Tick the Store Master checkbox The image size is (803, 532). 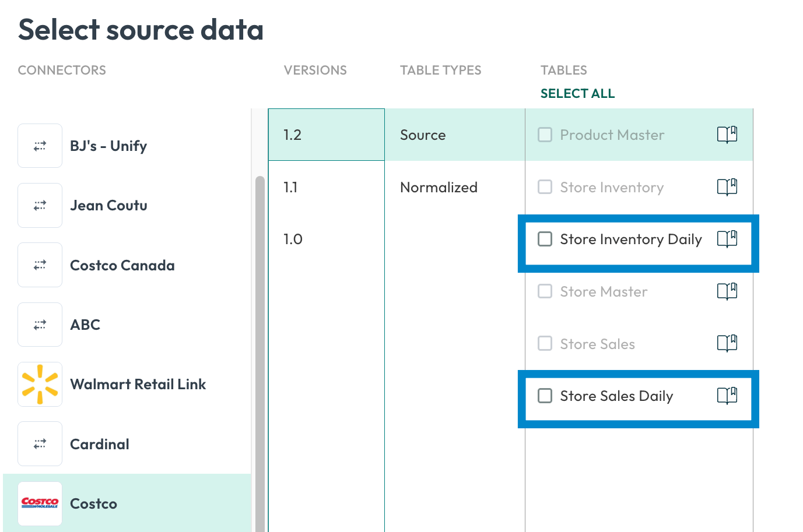point(545,291)
